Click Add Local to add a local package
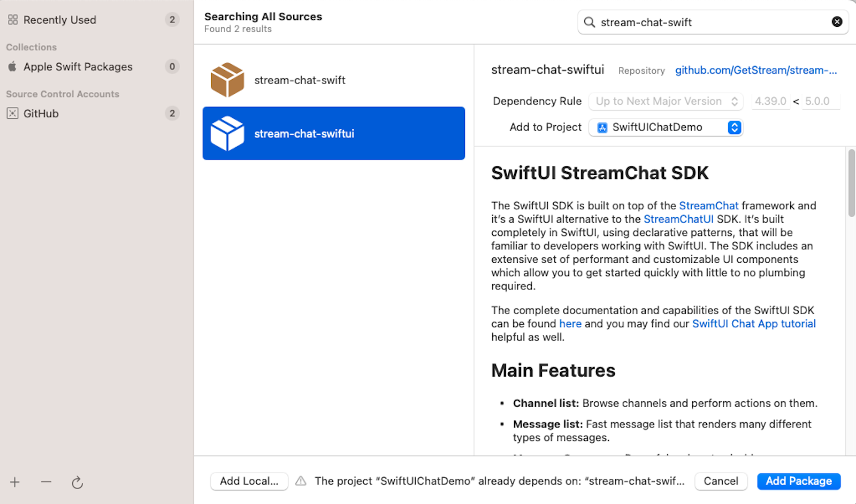The width and height of the screenshot is (856, 504). (249, 481)
